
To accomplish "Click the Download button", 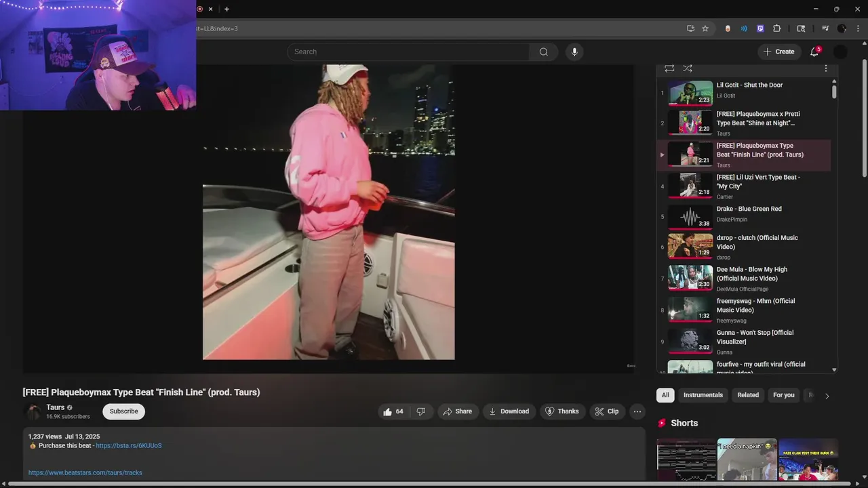I will (509, 411).
